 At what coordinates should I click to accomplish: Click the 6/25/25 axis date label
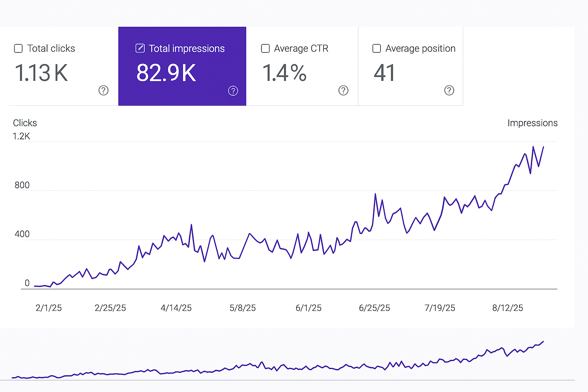click(374, 307)
